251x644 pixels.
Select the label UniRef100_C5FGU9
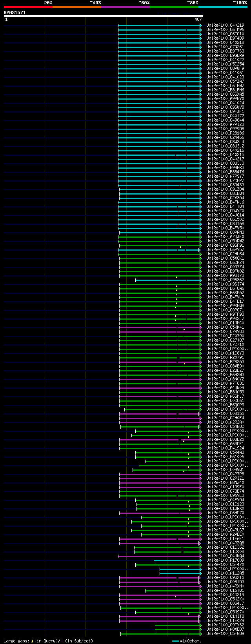point(225,634)
